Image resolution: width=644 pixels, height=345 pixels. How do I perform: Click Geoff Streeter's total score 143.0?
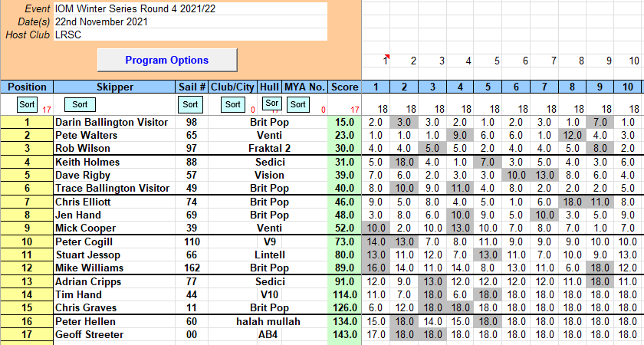(344, 334)
